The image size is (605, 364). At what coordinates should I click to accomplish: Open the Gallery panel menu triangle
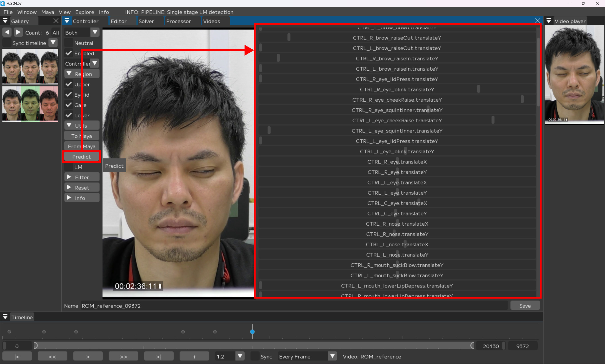5,21
